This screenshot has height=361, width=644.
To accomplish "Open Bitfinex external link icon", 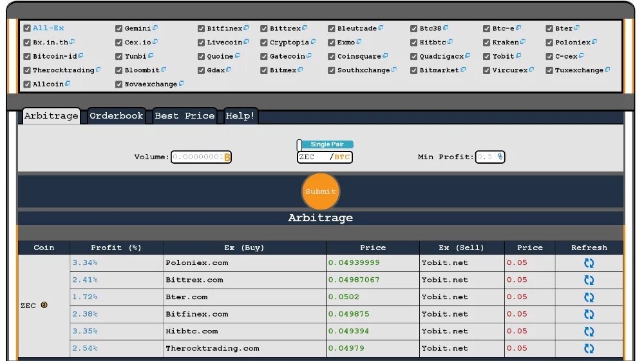I will [x=246, y=28].
